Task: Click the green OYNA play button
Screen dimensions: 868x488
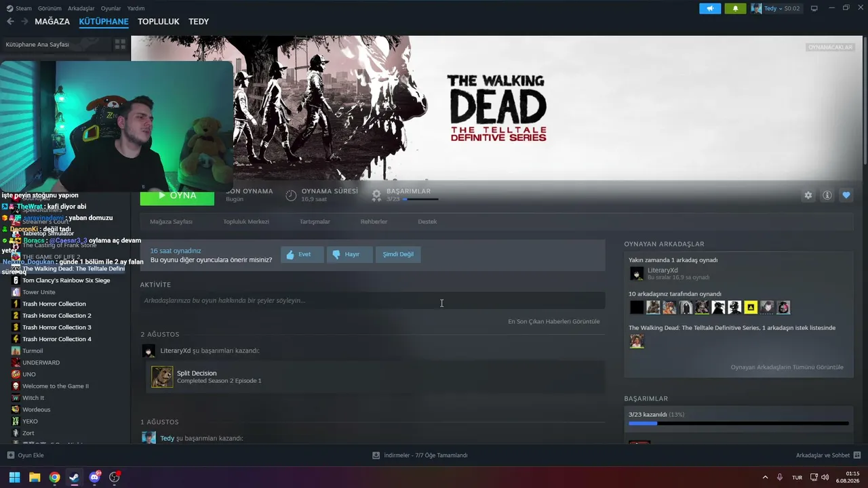Action: coord(177,195)
